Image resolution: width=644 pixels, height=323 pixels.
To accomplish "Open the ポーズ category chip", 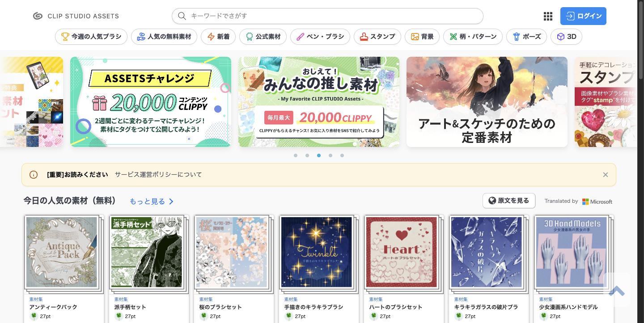I will (x=527, y=37).
